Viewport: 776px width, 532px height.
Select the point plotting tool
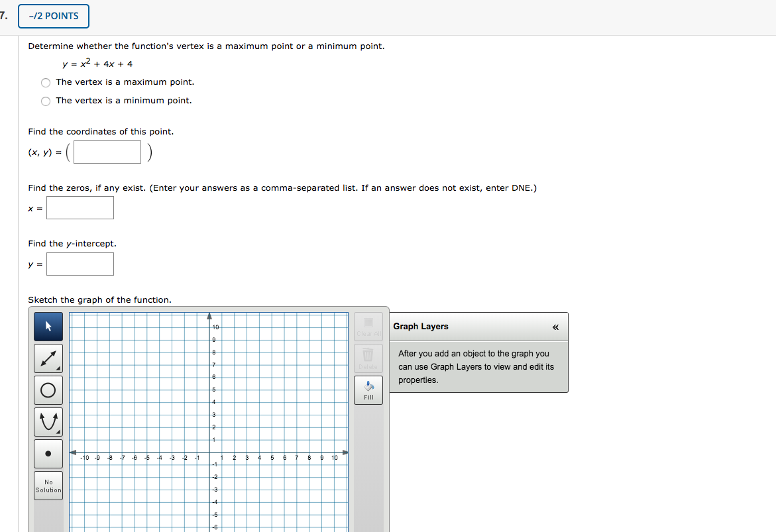click(x=48, y=453)
